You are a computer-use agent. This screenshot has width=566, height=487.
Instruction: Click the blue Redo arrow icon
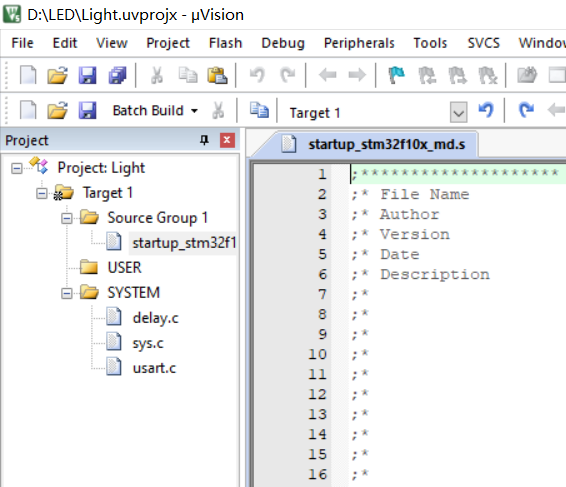(526, 110)
